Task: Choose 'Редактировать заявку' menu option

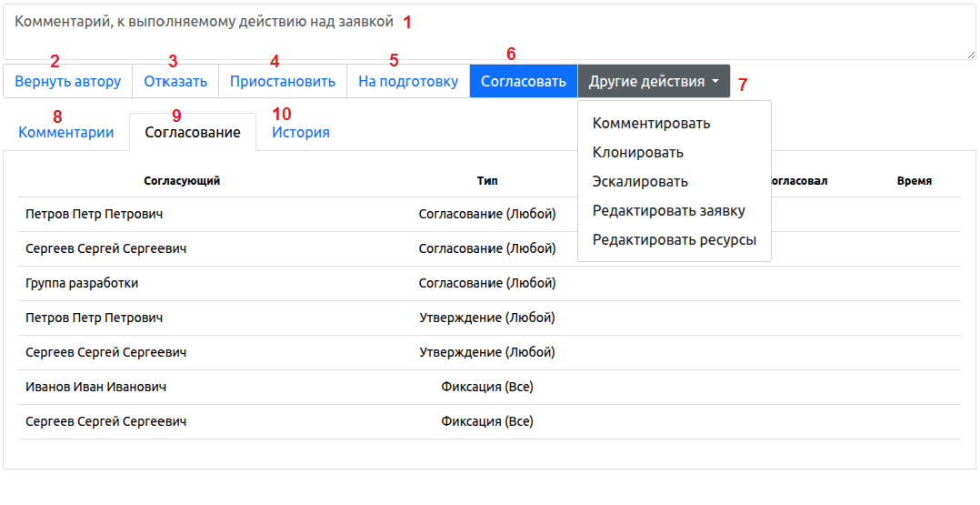Action: 668,211
